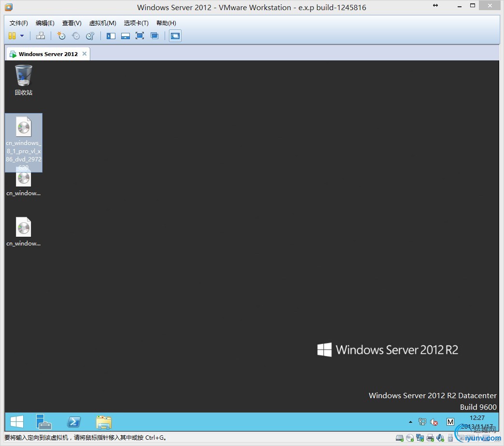
Task: Click the Revert to snapshot icon
Action: coord(76,36)
